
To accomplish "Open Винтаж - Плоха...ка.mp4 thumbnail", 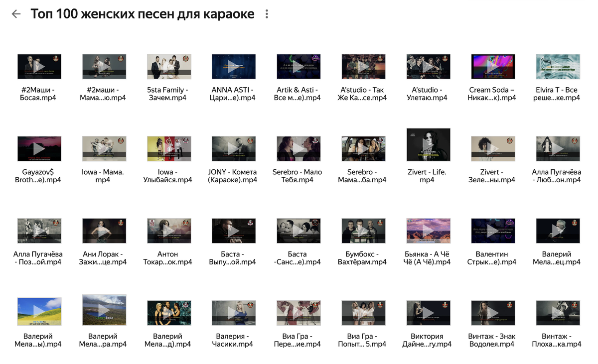I will 558,313.
